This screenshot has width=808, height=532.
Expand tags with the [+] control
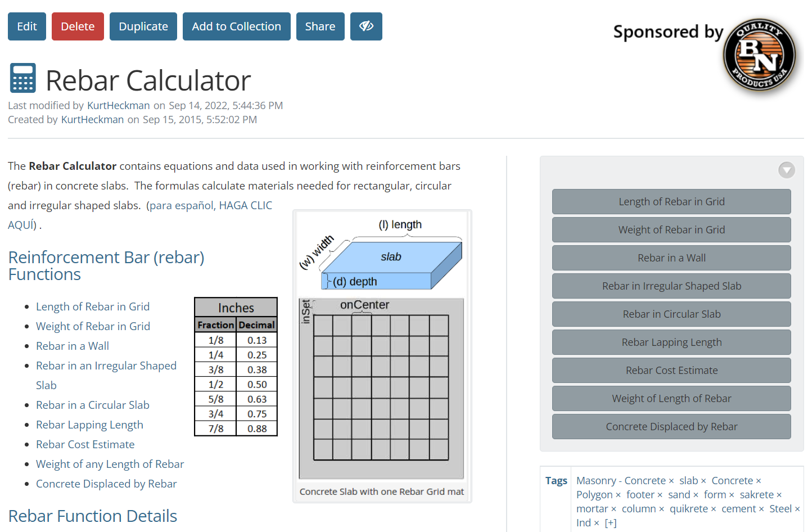pos(611,523)
